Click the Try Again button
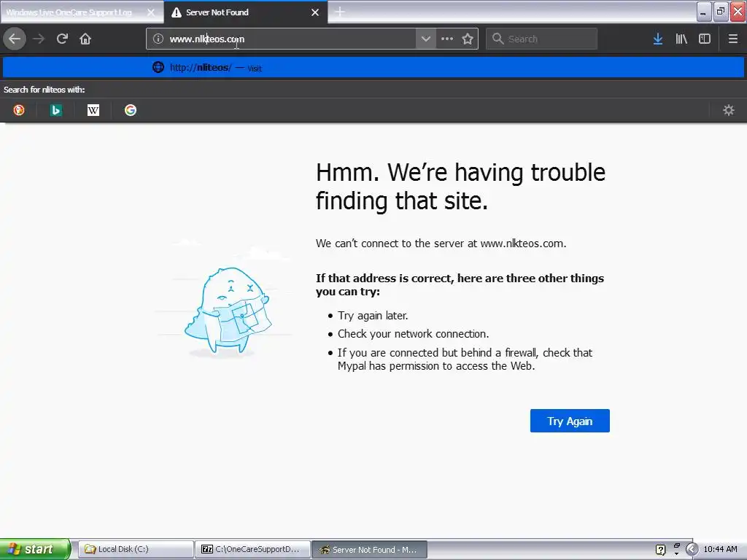747x560 pixels. point(570,421)
